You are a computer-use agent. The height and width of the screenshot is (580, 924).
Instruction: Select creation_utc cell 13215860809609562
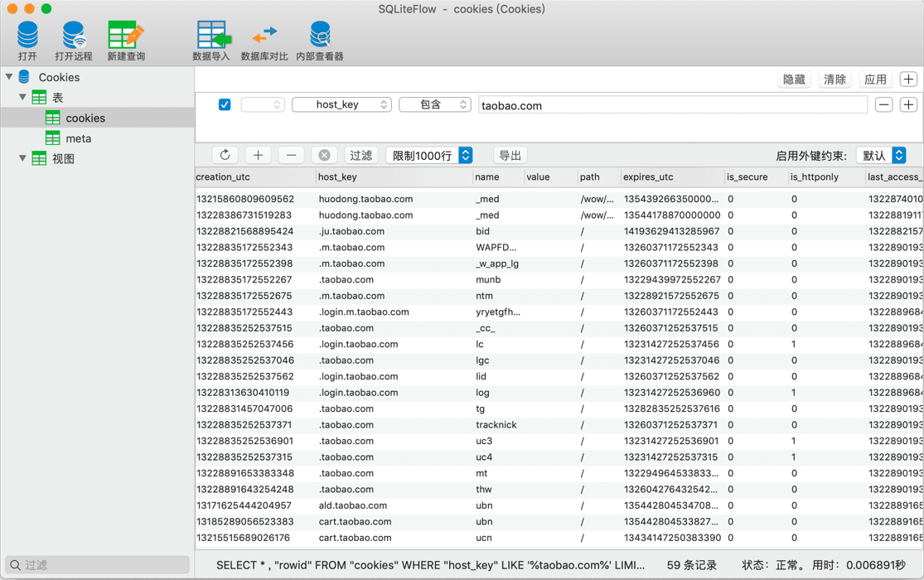[x=245, y=199]
